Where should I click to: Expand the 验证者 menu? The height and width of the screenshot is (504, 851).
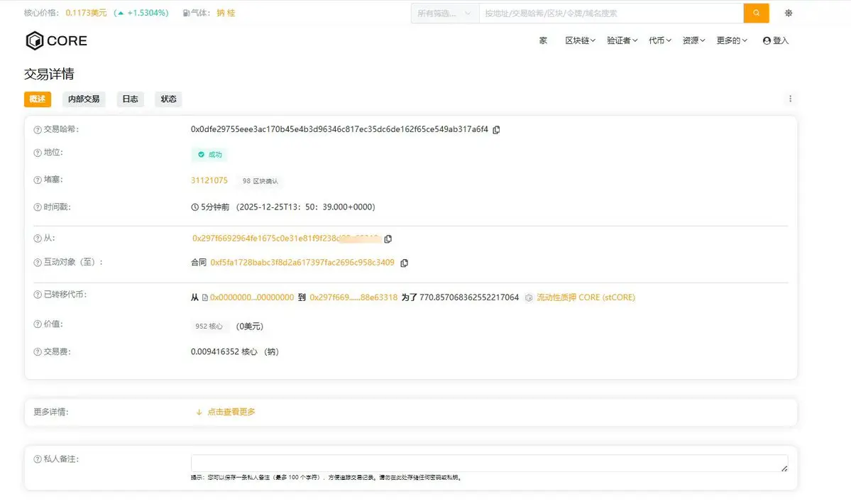click(x=622, y=40)
